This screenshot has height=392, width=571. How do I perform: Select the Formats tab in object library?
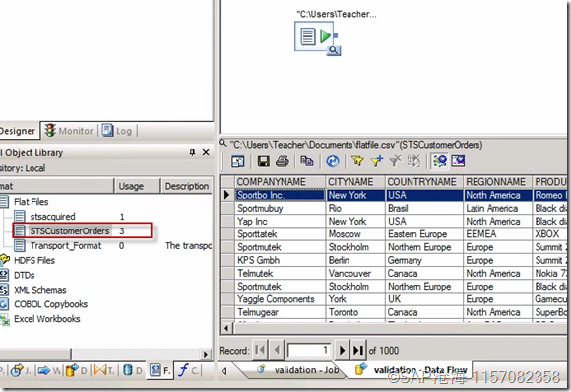[160, 371]
